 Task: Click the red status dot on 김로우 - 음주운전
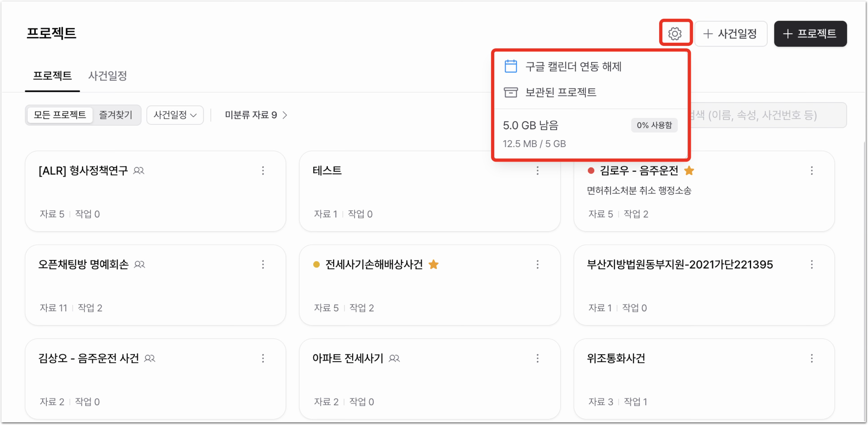(x=591, y=170)
